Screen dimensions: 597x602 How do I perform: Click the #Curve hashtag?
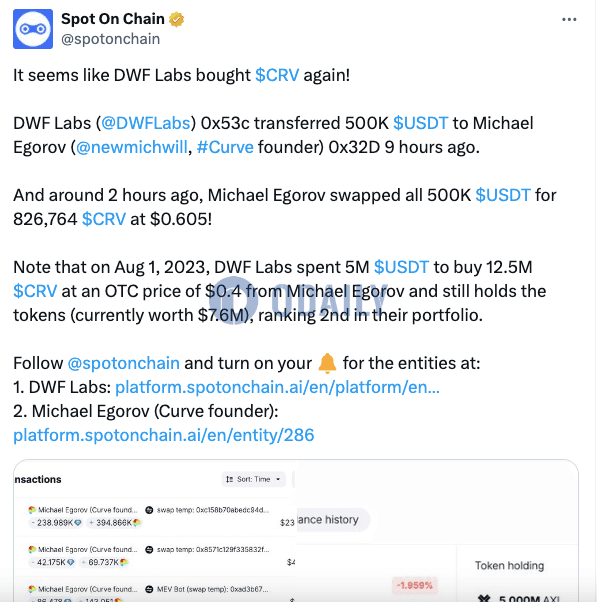coord(225,147)
